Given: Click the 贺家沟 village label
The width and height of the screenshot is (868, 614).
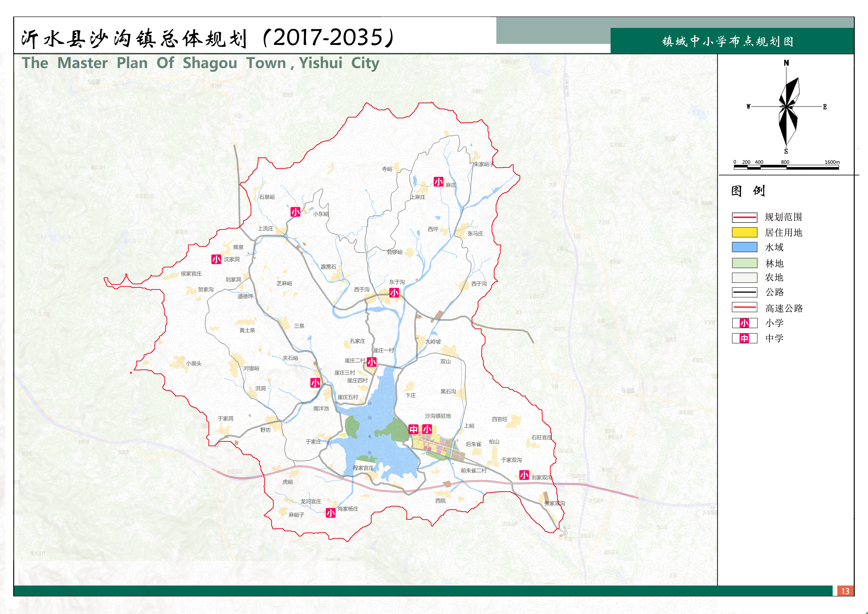Looking at the screenshot, I should point(206,289).
